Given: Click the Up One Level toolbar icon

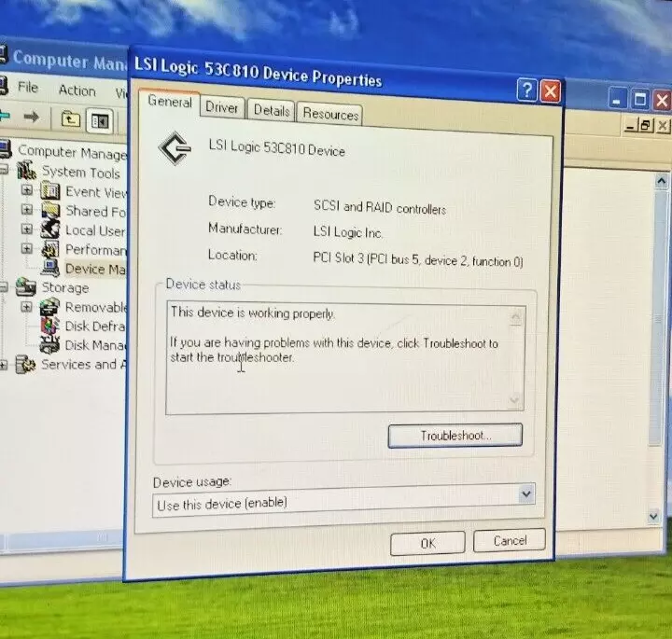Looking at the screenshot, I should click(x=70, y=118).
